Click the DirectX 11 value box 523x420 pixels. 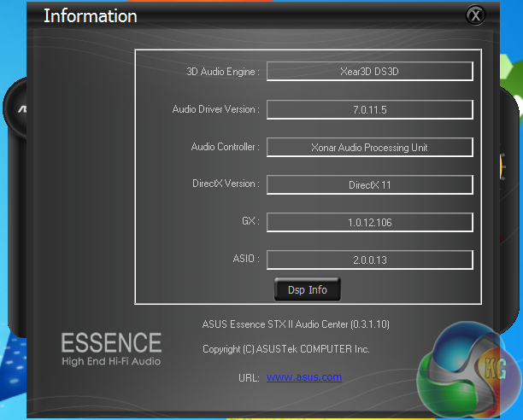click(x=369, y=184)
